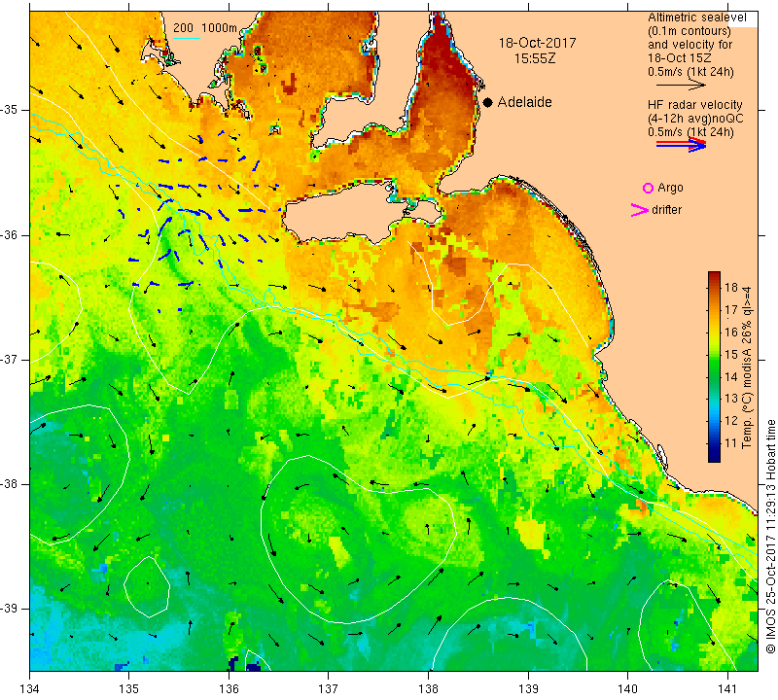This screenshot has height=700, width=778.
Task: Click the "HF radar velocity" legend heading
Action: click(x=694, y=105)
